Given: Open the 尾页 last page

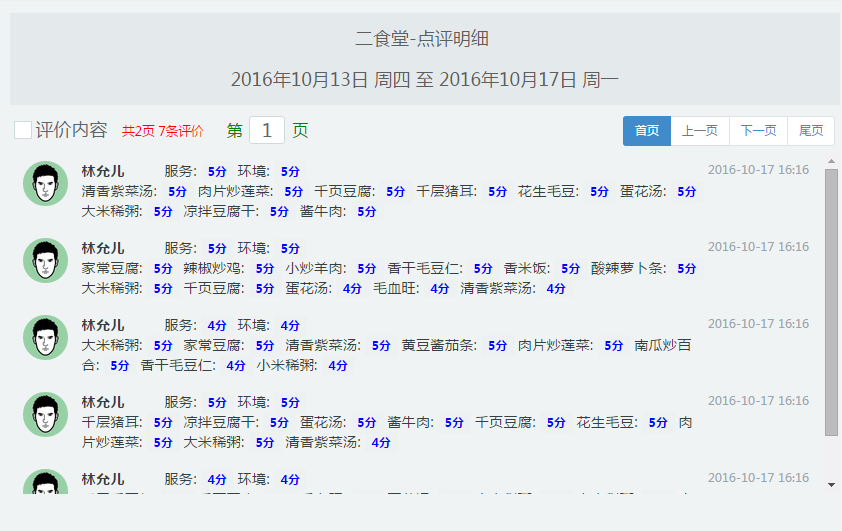Looking at the screenshot, I should [811, 131].
